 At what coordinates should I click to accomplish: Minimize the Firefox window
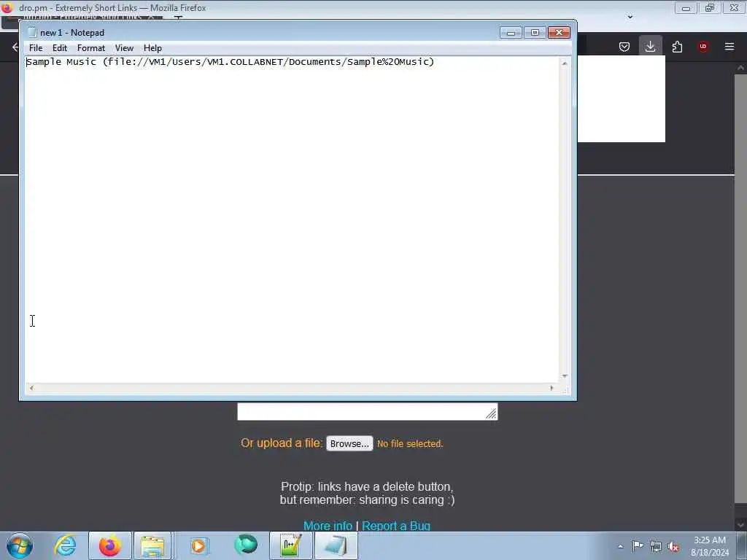coord(686,8)
